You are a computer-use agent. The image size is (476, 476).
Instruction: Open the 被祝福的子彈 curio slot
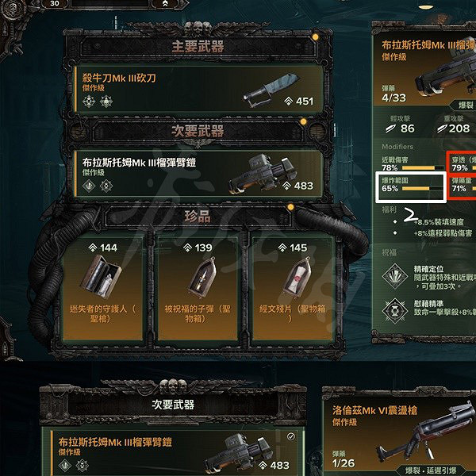198,289
